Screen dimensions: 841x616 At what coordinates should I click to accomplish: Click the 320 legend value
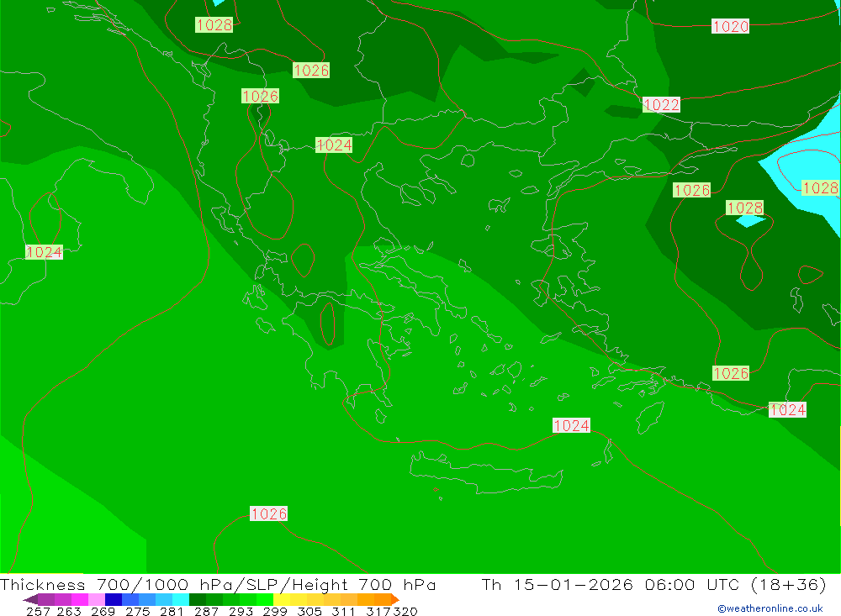click(405, 611)
